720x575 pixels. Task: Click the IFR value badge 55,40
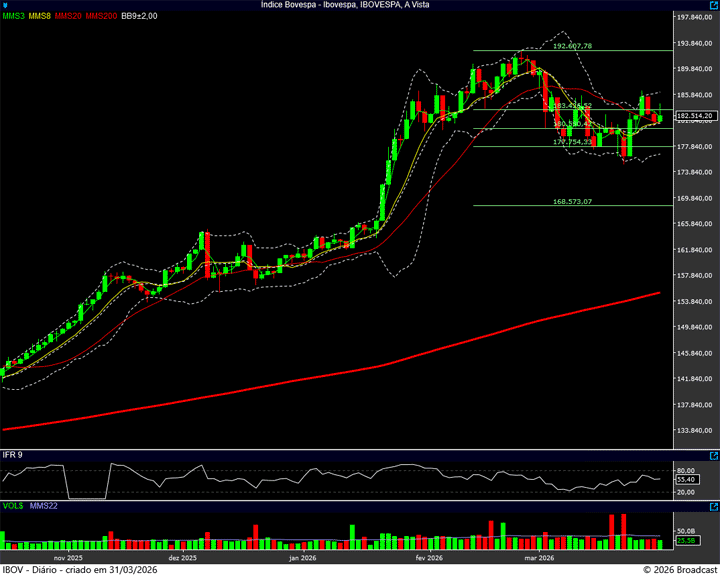point(686,480)
